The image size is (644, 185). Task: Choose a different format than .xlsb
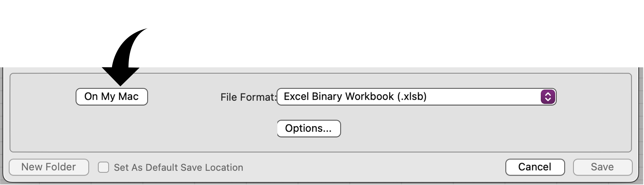417,97
